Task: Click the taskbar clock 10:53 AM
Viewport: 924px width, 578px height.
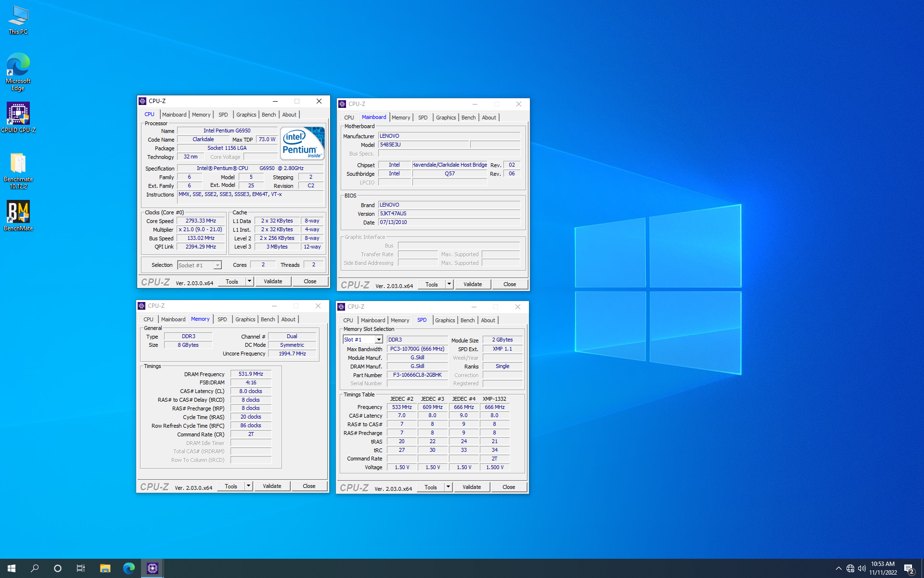Action: (883, 564)
